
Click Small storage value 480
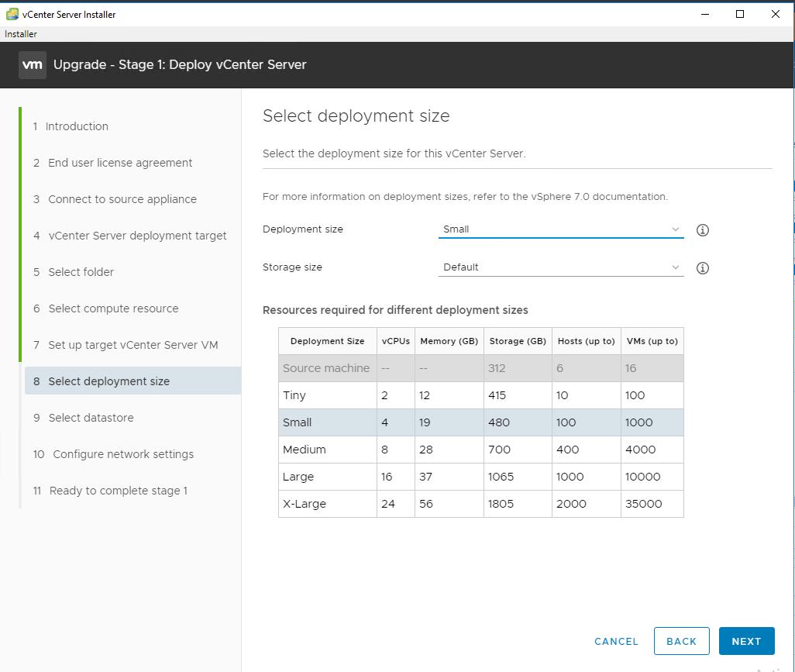pos(499,422)
